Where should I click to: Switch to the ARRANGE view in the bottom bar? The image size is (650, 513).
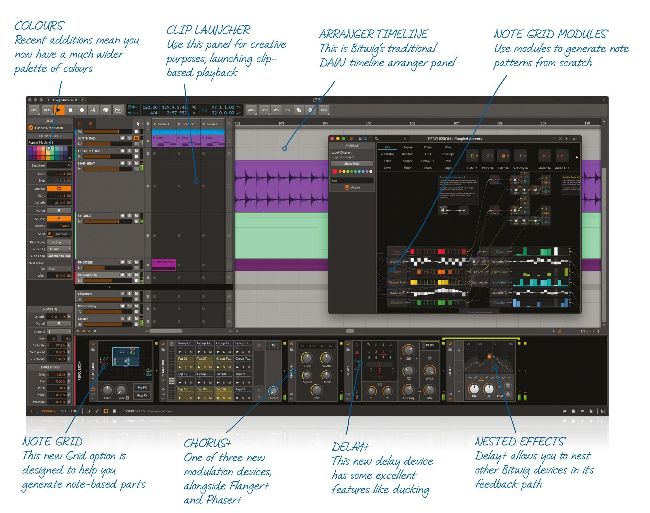tap(48, 411)
